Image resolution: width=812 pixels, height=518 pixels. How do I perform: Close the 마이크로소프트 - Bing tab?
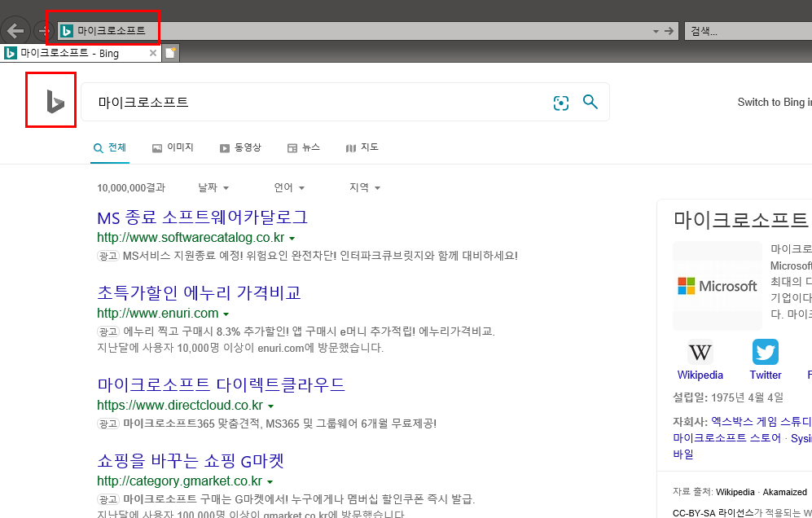(x=153, y=53)
